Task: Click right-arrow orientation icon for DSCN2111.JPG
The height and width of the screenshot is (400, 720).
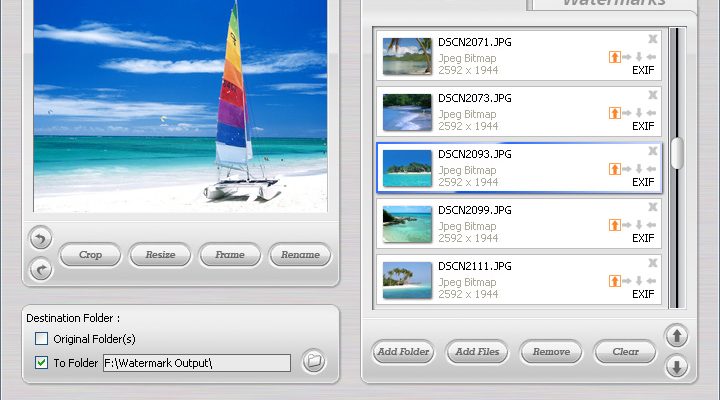Action: [627, 281]
